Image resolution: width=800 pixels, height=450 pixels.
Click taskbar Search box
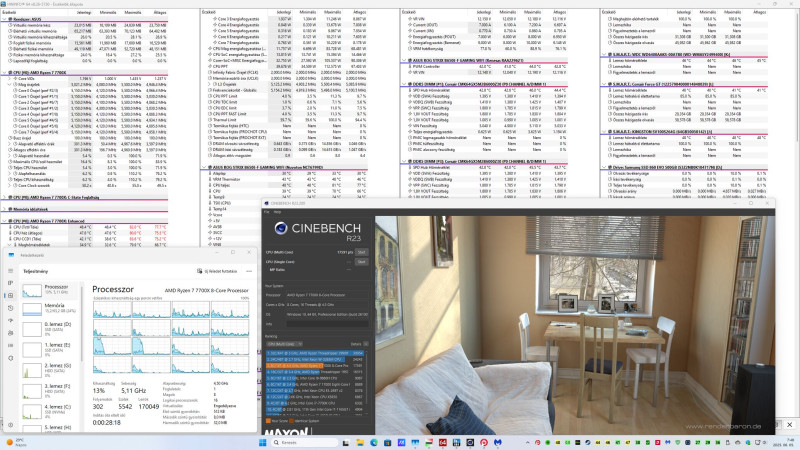pyautogui.click(x=305, y=442)
